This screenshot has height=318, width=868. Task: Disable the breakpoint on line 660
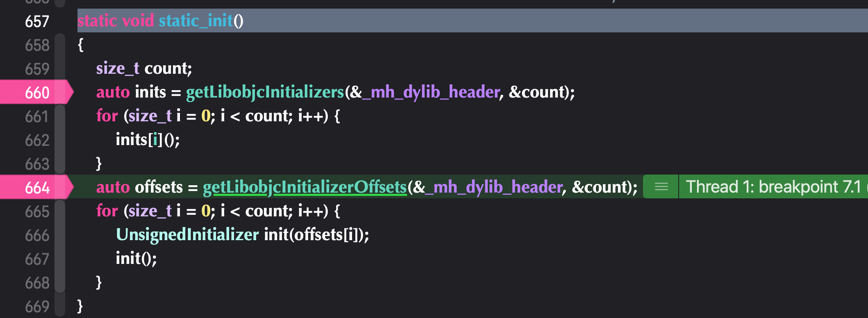[x=36, y=92]
